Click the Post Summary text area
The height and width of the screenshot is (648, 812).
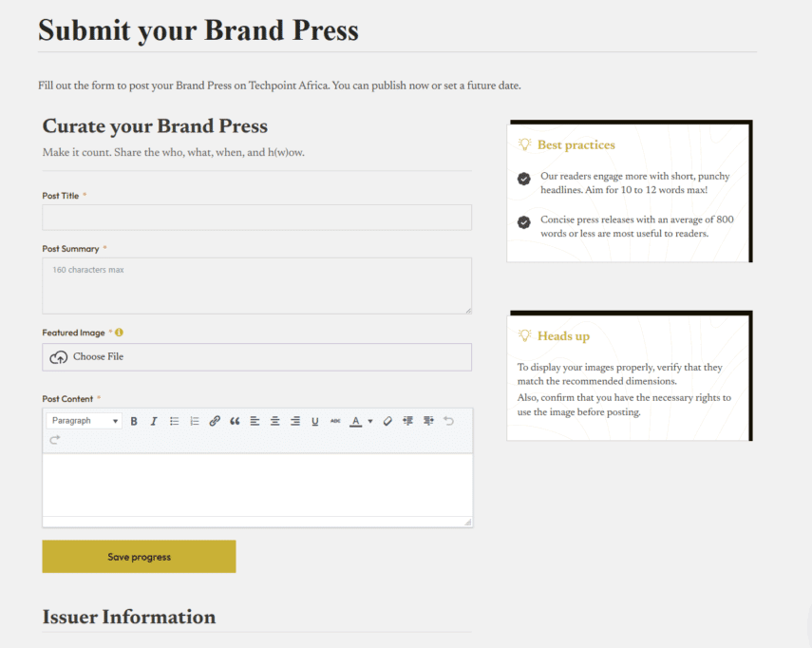[256, 285]
